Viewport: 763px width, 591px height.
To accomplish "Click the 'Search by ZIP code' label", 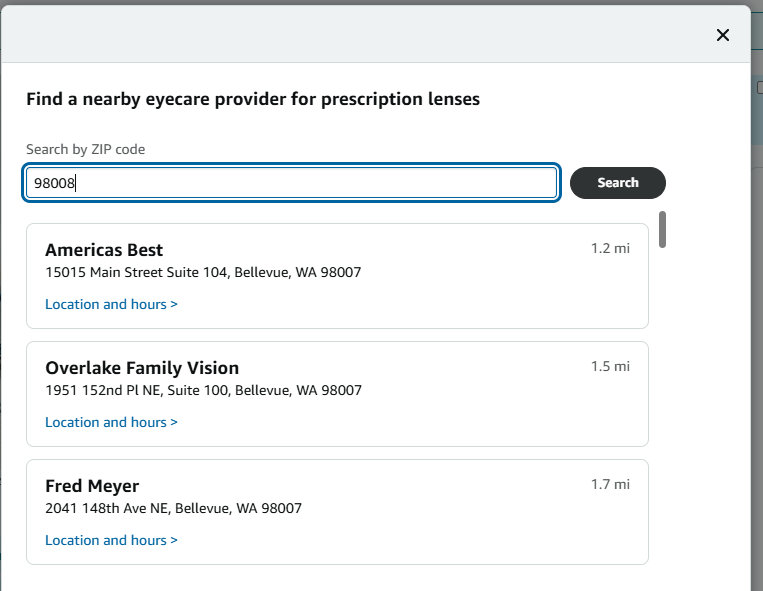I will 86,149.
